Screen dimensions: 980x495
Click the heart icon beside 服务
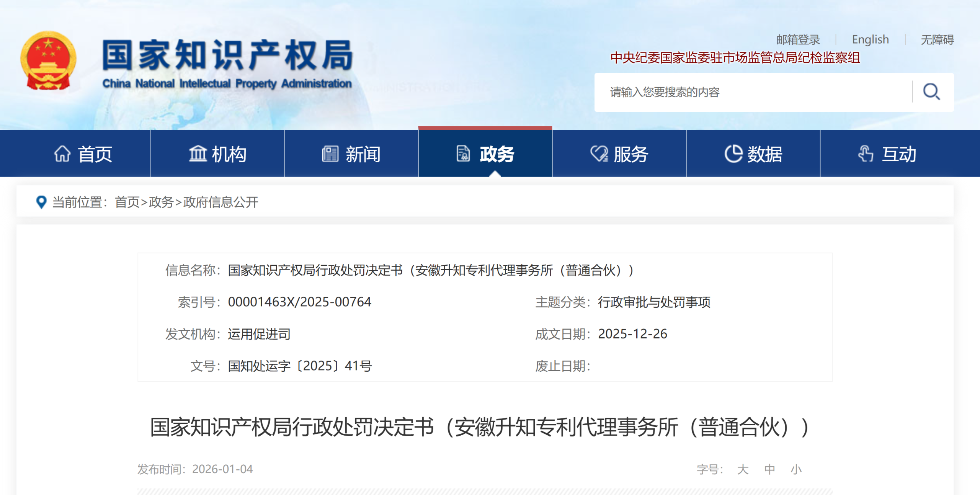pyautogui.click(x=599, y=154)
